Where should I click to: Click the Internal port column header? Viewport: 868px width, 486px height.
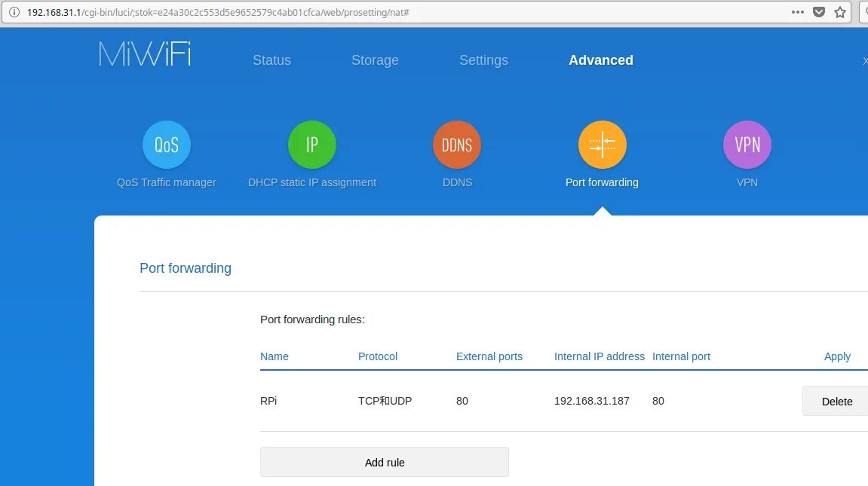point(682,356)
